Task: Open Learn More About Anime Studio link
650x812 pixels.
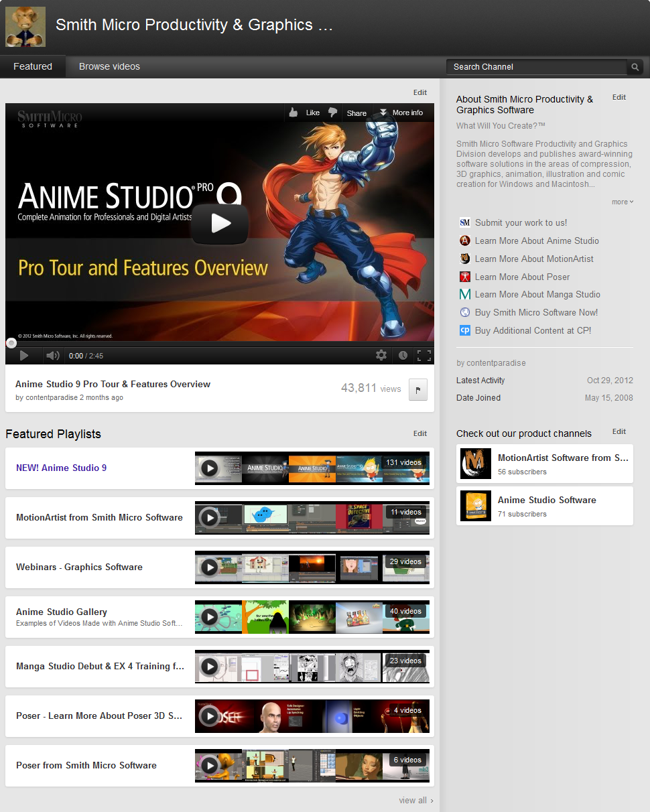Action: 537,241
